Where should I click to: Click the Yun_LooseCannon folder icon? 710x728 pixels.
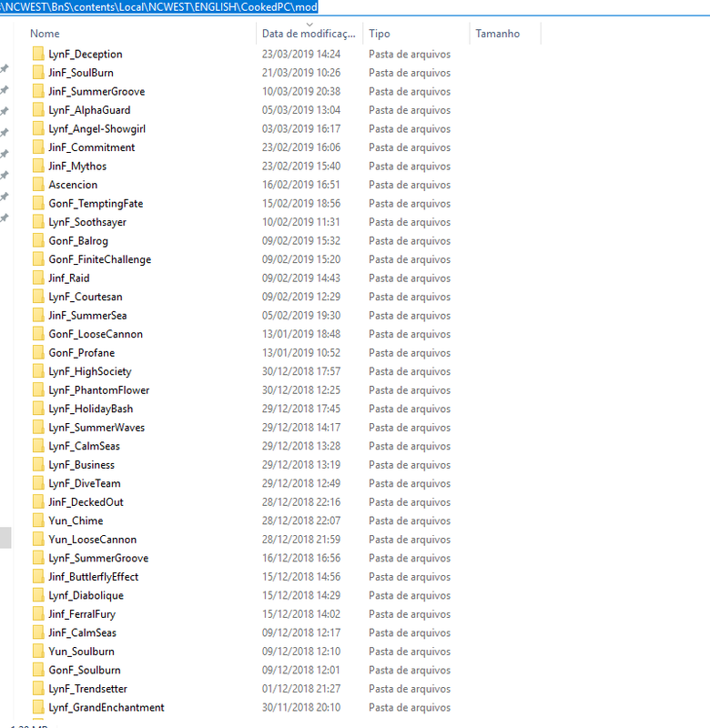point(38,539)
